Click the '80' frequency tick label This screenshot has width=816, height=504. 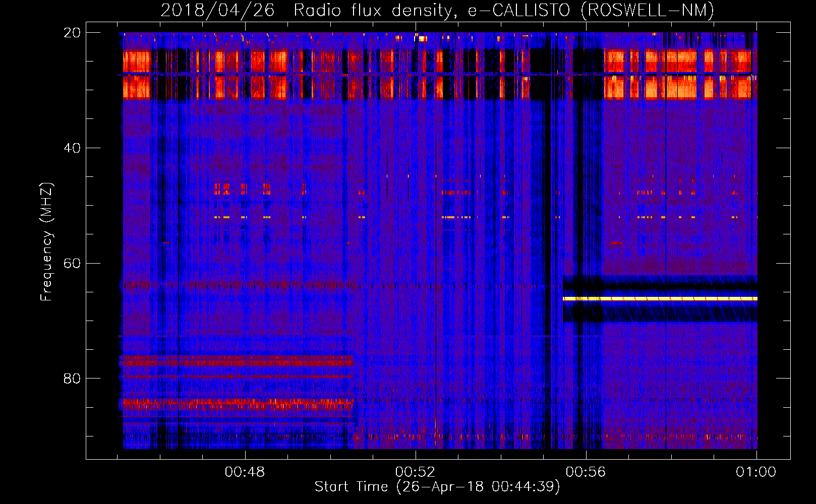(72, 379)
